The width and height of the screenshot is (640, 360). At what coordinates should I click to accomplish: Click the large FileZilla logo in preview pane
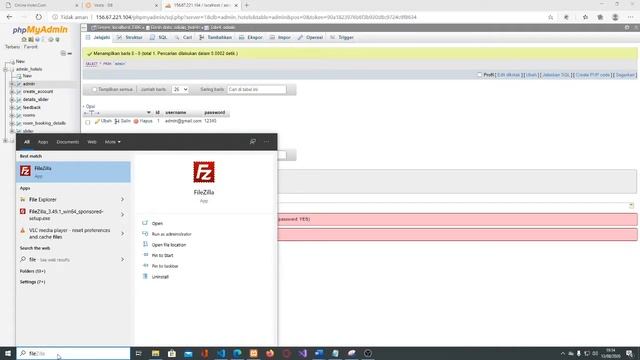[204, 172]
